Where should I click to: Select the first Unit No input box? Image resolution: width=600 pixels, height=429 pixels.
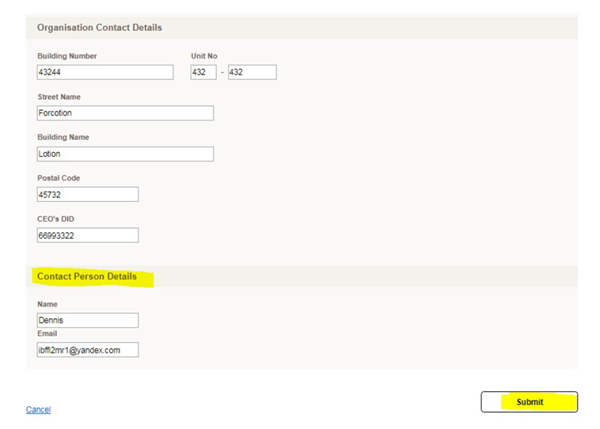[x=203, y=73]
